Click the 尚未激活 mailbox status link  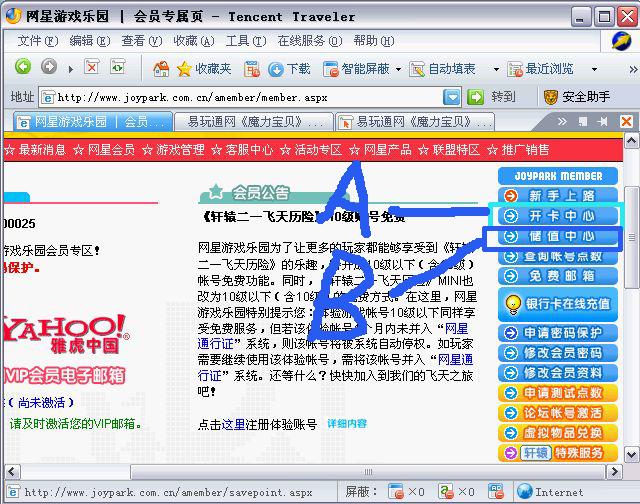click(x=41, y=403)
